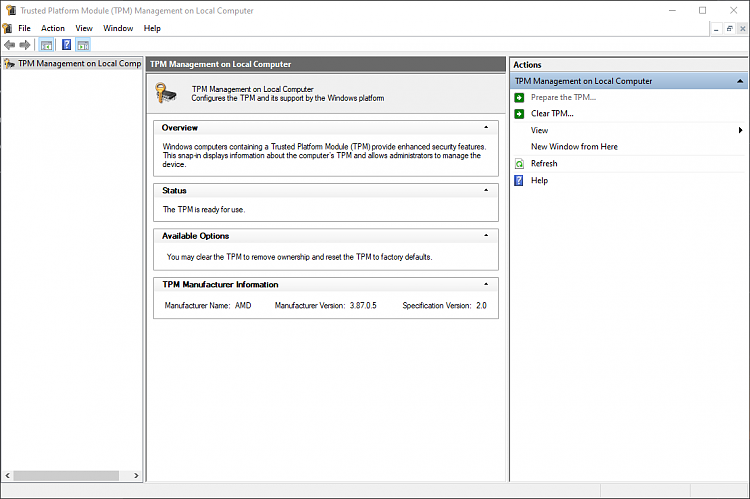Screen dimensions: 750x499
Task: Minimize the main window
Action: tap(672, 10)
